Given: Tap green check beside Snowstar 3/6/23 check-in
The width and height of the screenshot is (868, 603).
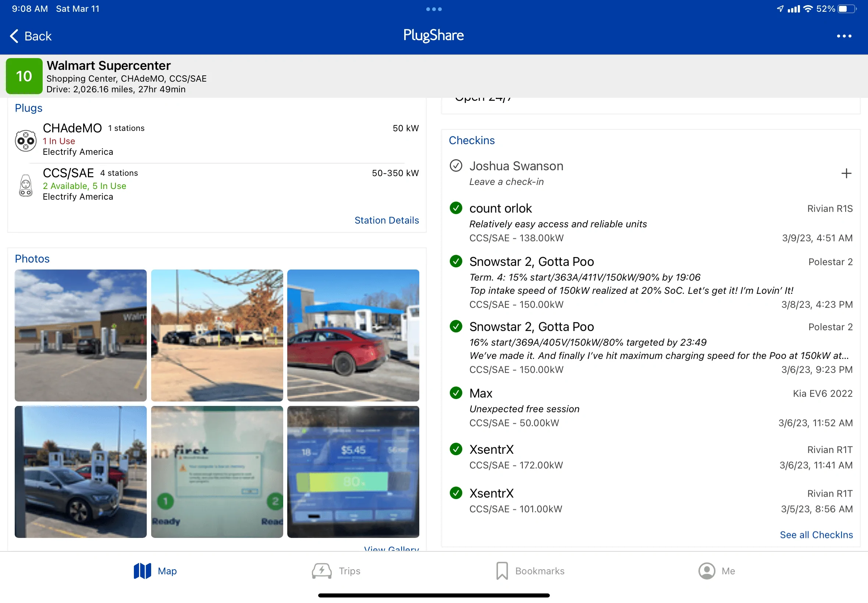Looking at the screenshot, I should coord(456,326).
